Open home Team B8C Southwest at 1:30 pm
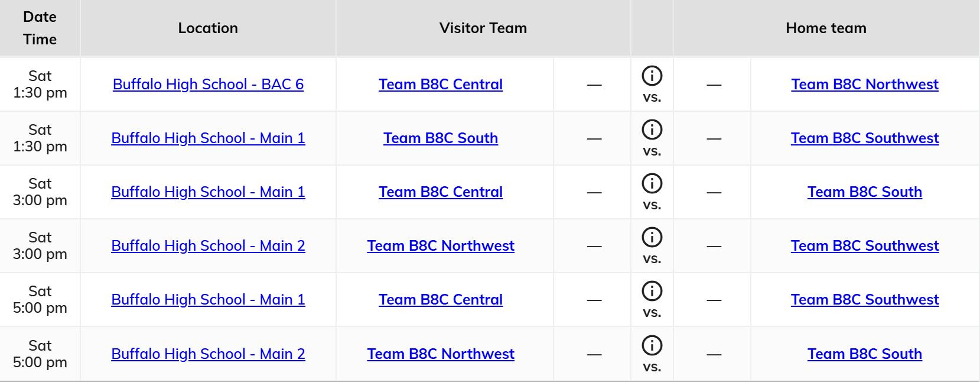 pos(864,138)
